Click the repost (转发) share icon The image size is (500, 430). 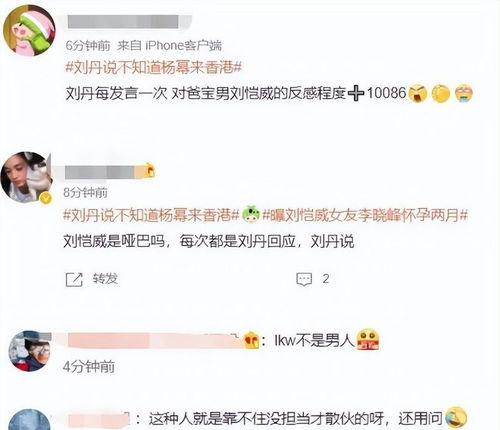click(74, 280)
